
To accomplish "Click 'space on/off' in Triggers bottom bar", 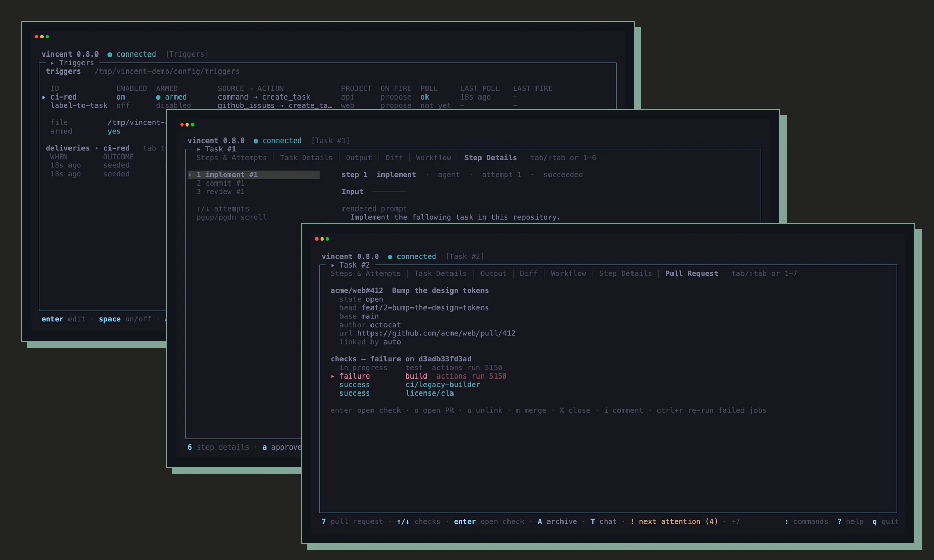I will point(125,319).
